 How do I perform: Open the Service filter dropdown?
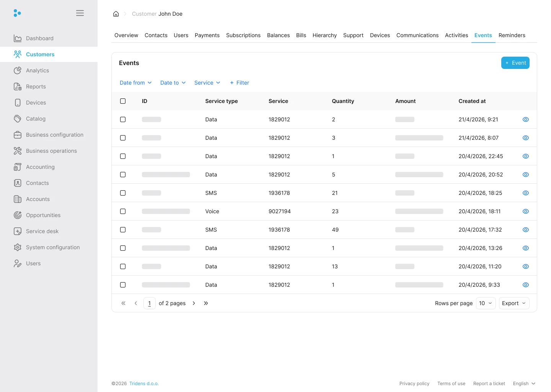click(x=207, y=83)
